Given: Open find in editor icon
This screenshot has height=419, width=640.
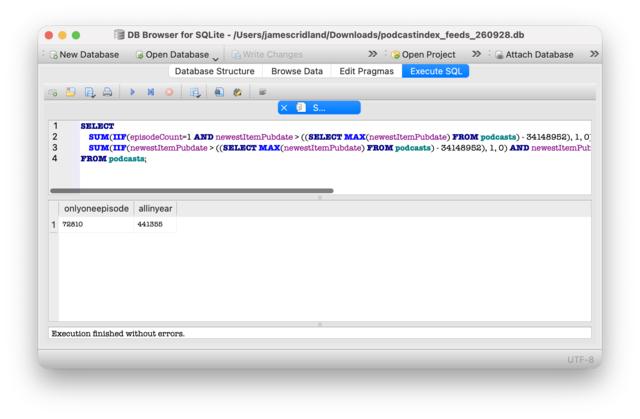Looking at the screenshot, I should pos(219,92).
